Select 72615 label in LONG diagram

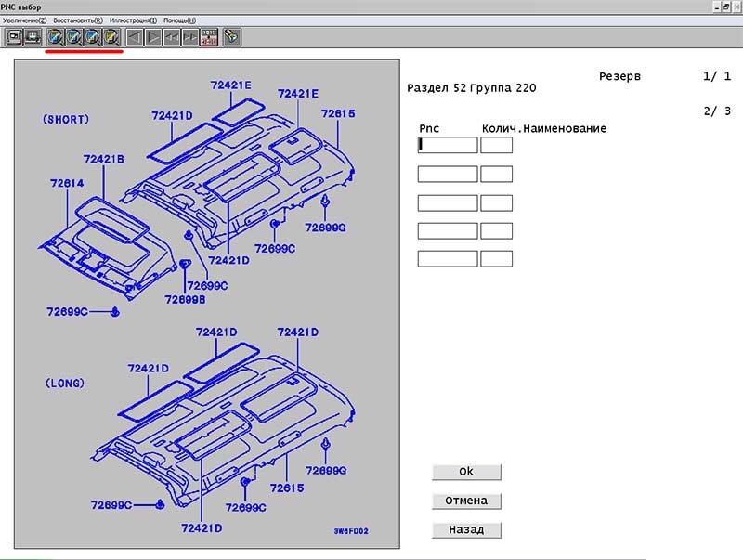click(x=287, y=488)
